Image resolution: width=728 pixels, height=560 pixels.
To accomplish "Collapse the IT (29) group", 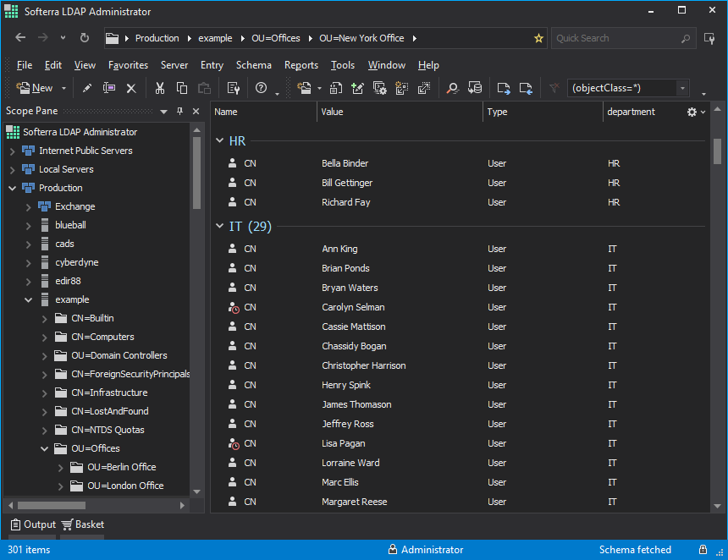I will click(x=219, y=226).
